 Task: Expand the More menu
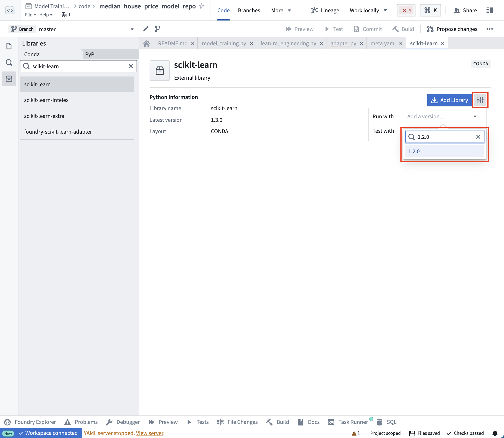click(281, 10)
